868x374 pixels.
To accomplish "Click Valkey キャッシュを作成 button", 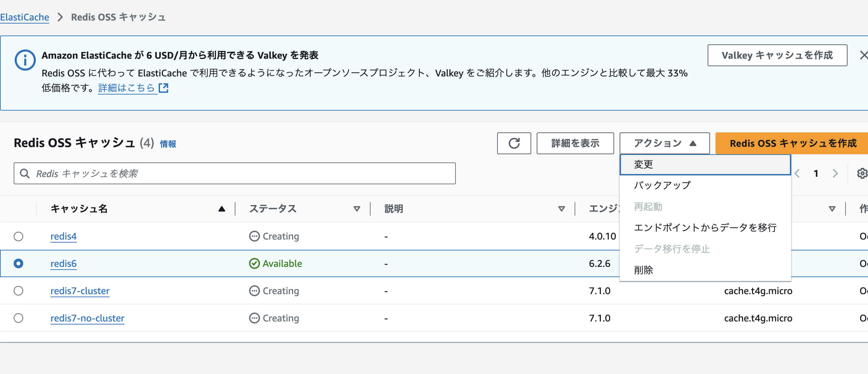I will point(777,55).
